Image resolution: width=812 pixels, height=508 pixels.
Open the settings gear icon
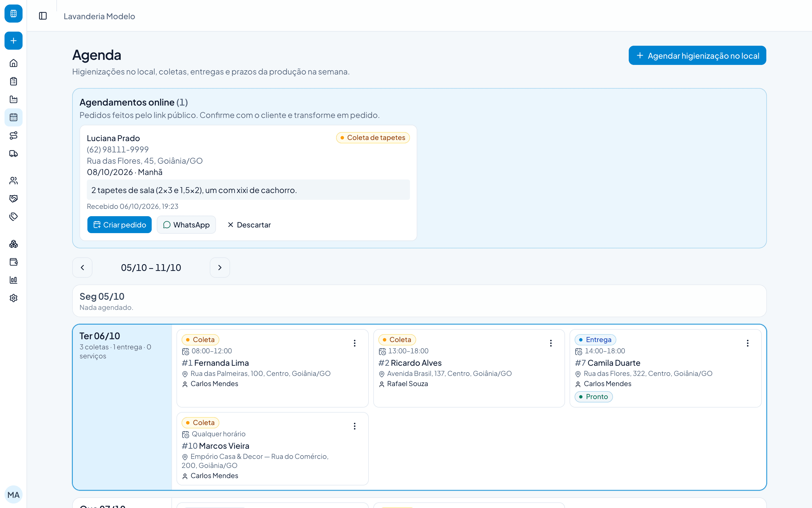[14, 298]
